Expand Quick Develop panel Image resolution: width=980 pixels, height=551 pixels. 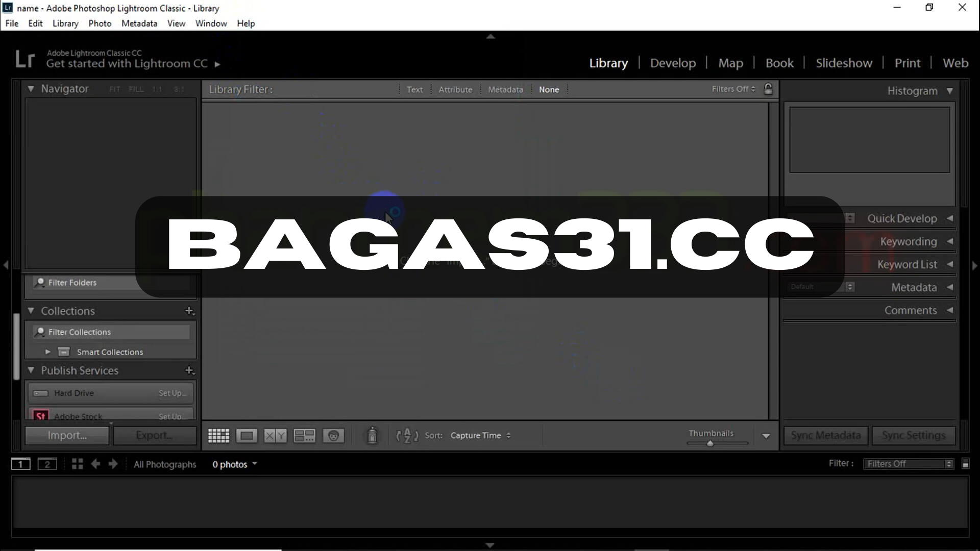point(950,218)
